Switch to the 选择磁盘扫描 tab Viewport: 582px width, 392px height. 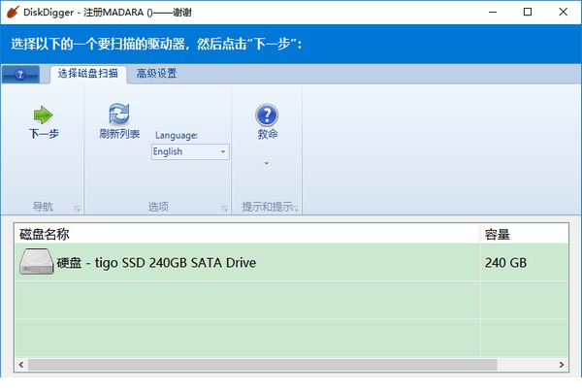(88, 74)
